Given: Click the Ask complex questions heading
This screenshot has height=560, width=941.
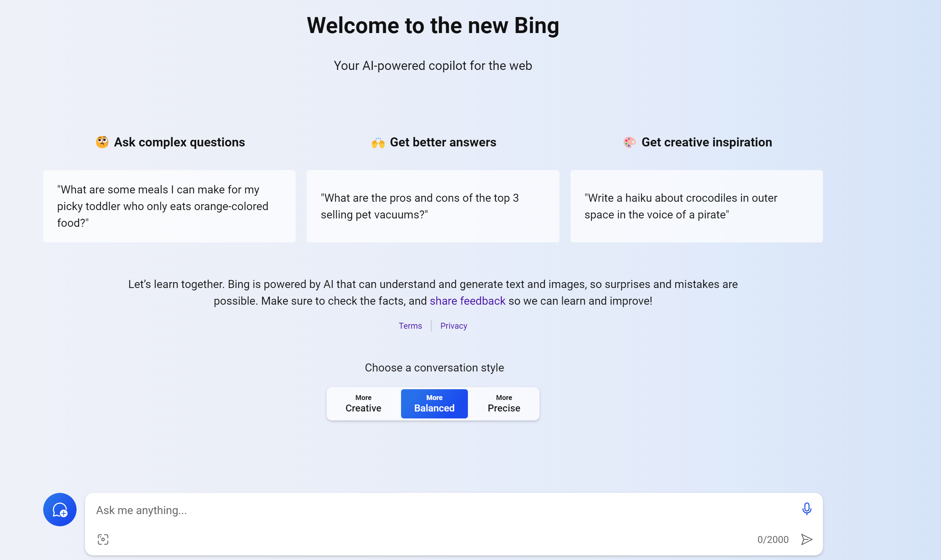Looking at the screenshot, I should click(179, 142).
